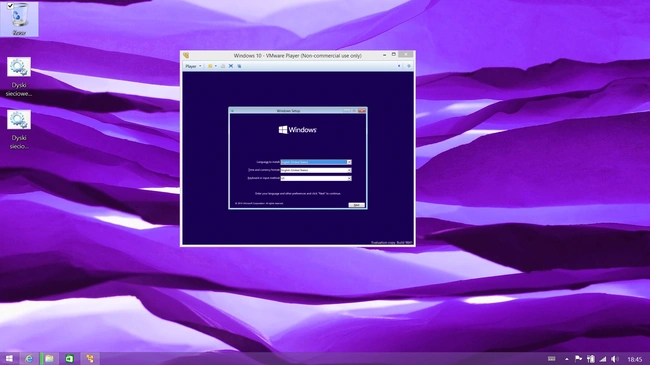Open the volume control tray icon
This screenshot has height=365, width=650.
615,359
